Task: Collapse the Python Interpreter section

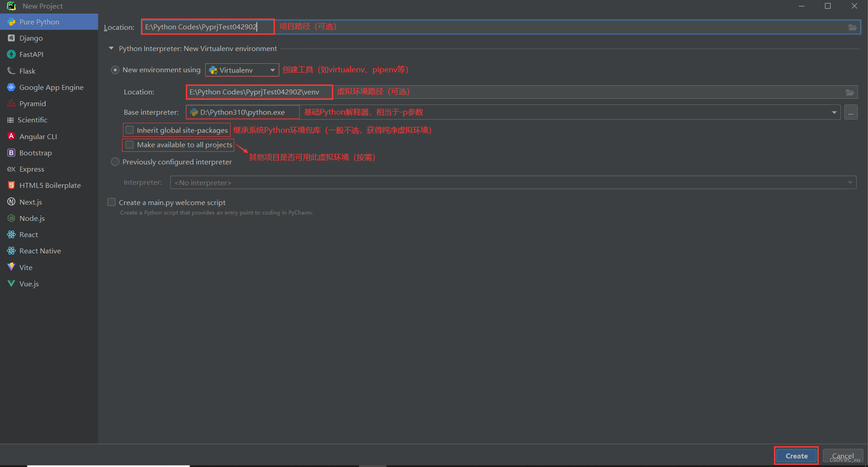Action: [111, 48]
